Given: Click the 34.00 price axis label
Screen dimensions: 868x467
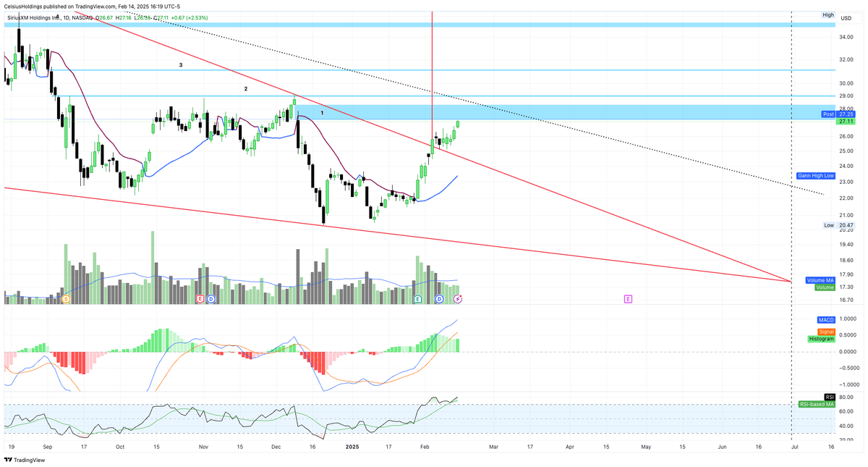Looking at the screenshot, I should tap(846, 36).
